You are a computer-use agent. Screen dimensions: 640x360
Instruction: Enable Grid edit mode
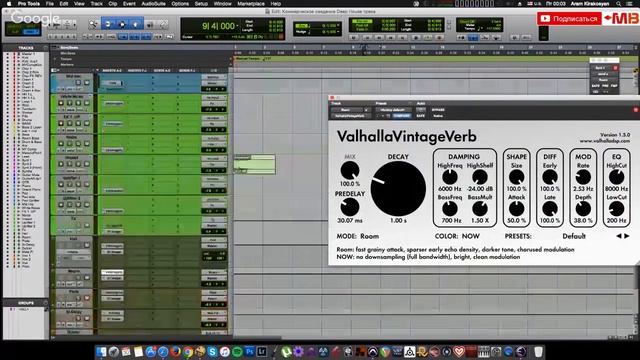pos(31,32)
